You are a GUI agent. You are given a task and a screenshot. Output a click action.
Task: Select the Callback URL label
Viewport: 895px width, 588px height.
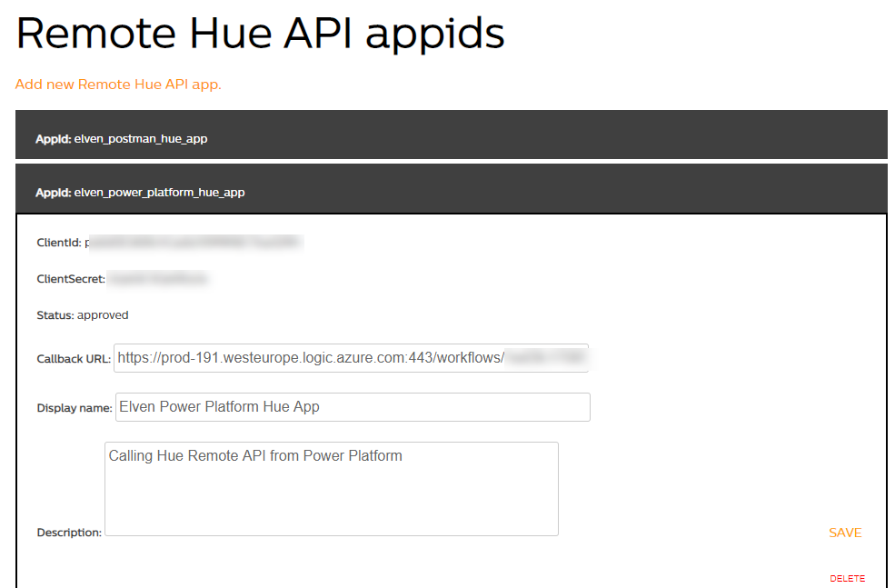tap(74, 359)
